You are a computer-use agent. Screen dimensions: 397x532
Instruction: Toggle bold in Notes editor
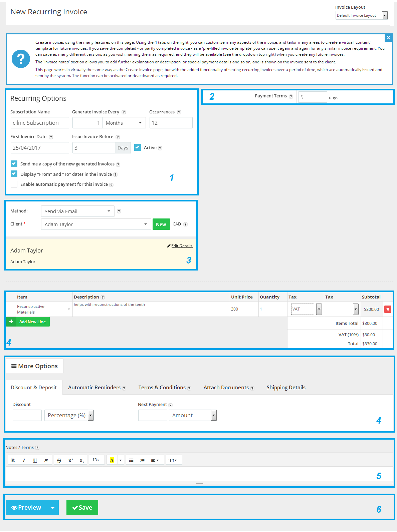[13, 460]
